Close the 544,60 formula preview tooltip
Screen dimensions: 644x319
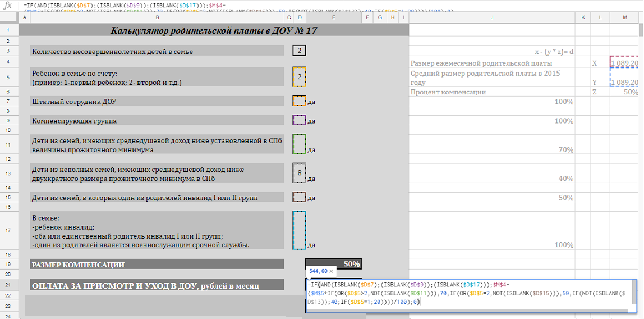click(331, 272)
